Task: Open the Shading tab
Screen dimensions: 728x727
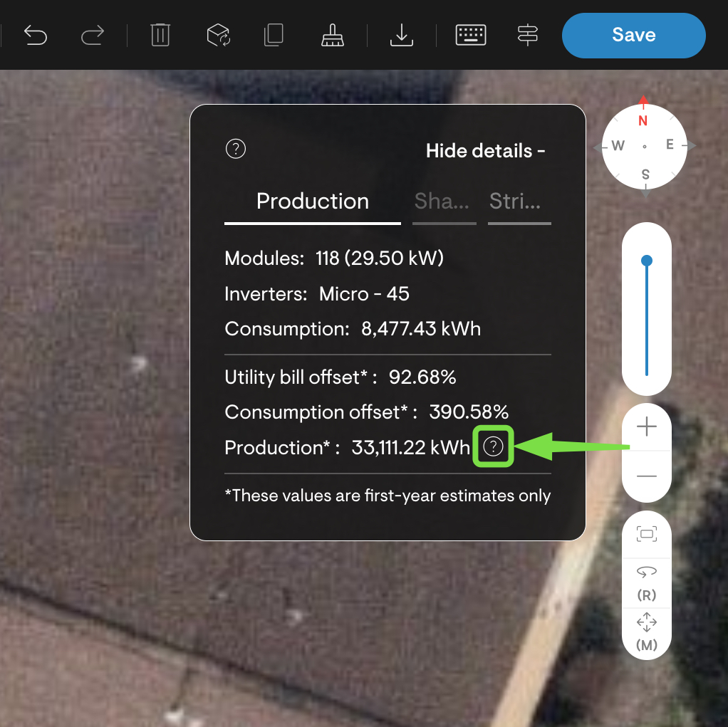Action: (x=442, y=202)
